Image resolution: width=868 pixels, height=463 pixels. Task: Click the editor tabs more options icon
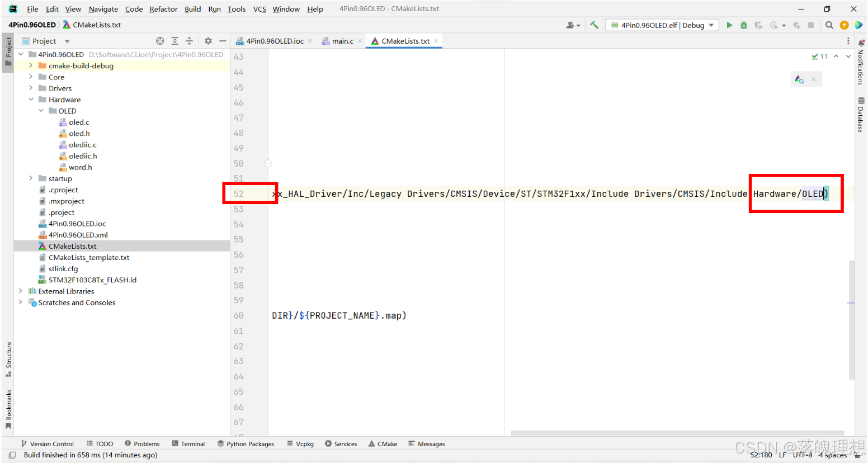(848, 41)
